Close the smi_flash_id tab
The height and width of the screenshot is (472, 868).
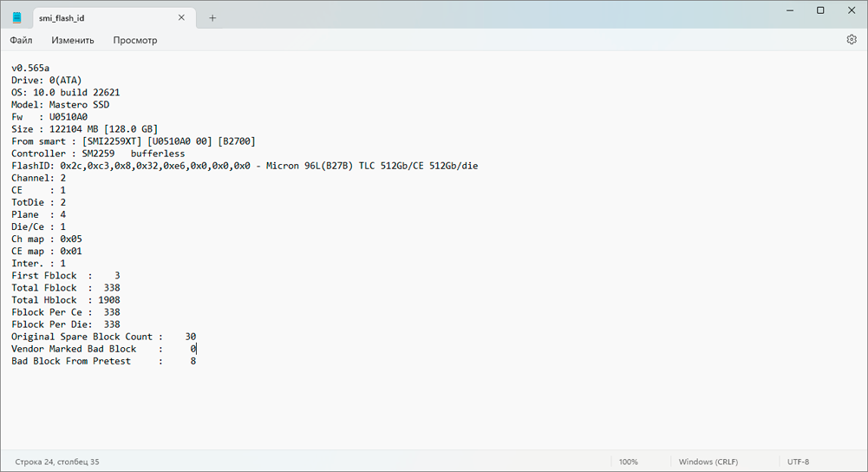point(181,17)
